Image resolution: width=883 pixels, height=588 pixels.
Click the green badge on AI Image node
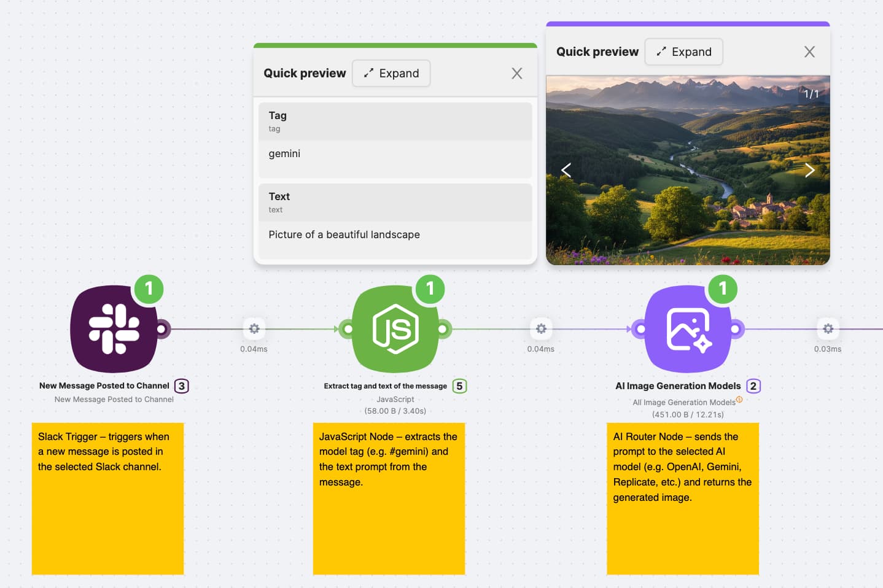(723, 288)
